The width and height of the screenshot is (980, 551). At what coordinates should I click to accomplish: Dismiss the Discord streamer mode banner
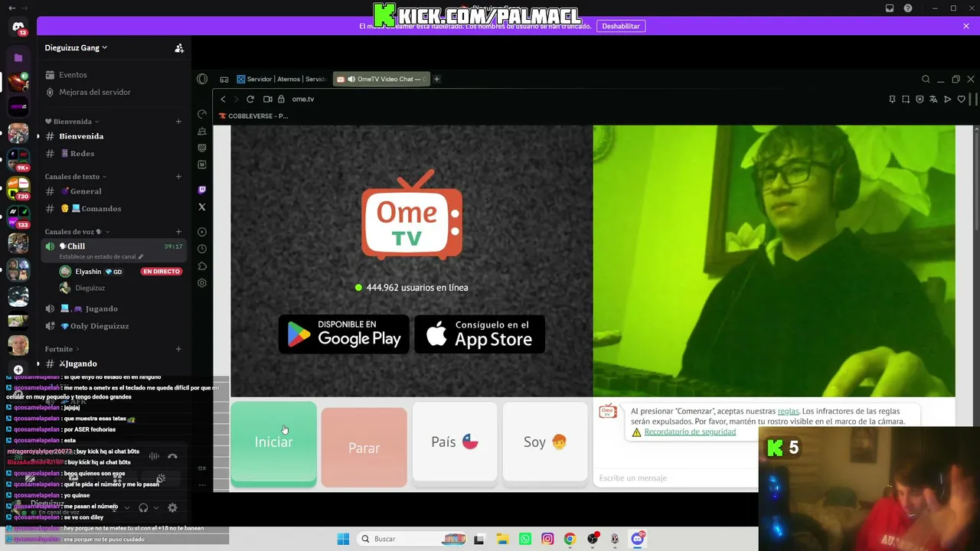[966, 26]
